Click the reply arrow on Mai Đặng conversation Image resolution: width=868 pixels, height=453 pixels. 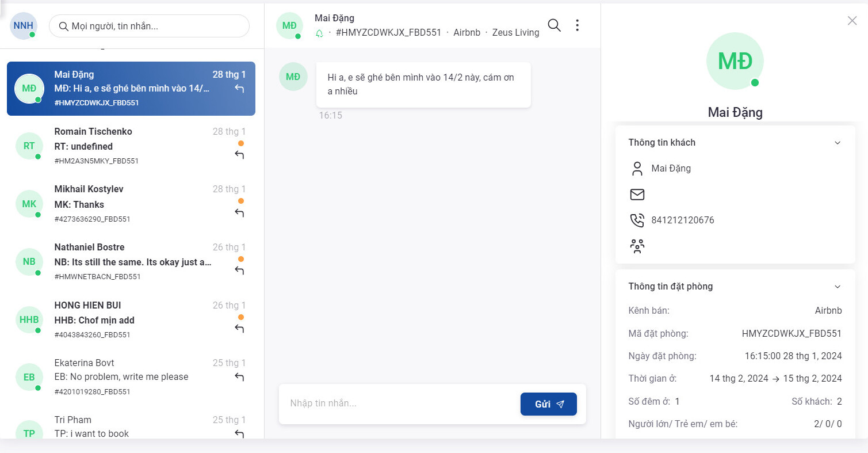click(x=240, y=89)
